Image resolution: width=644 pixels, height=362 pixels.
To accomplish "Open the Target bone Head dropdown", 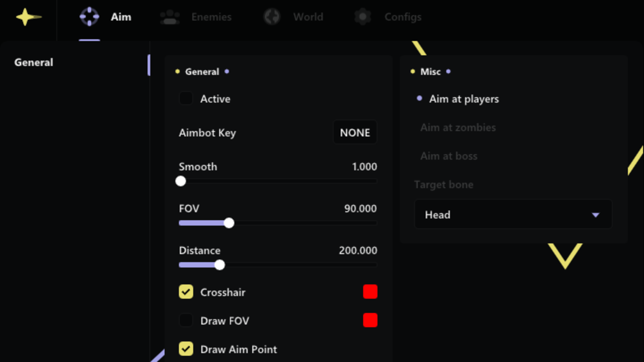I will click(513, 215).
